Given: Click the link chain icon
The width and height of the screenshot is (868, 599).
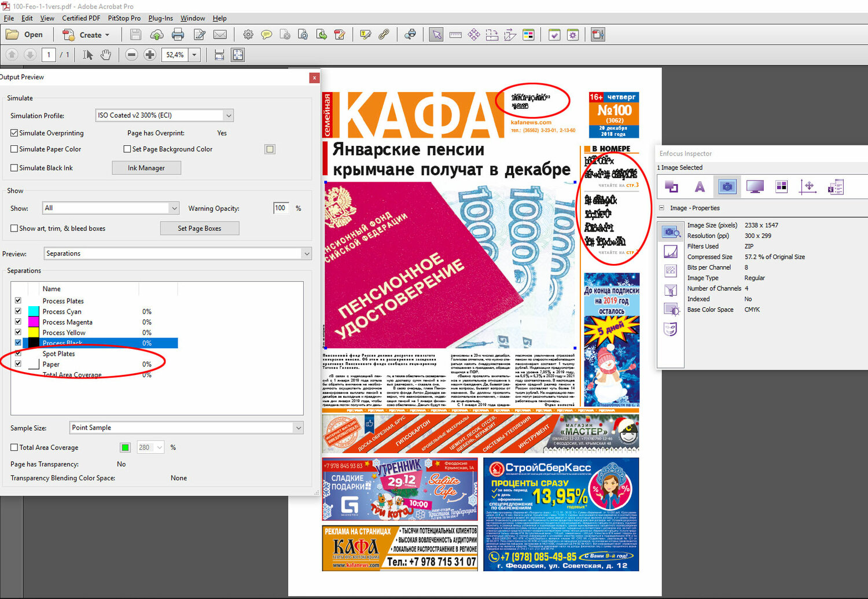Looking at the screenshot, I should tap(384, 35).
